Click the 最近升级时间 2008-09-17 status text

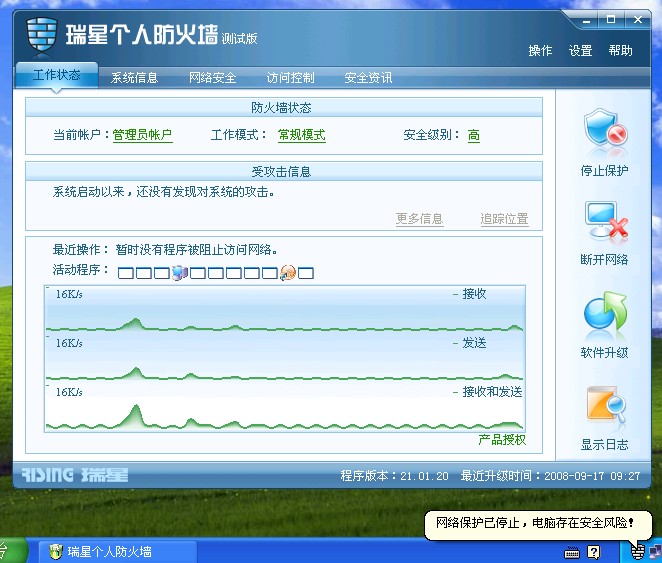(551, 476)
